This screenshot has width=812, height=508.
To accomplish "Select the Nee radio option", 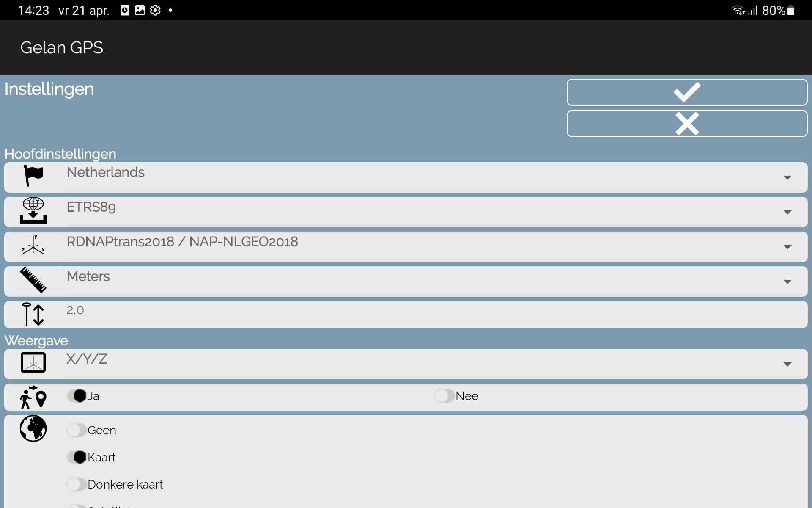I will [x=457, y=396].
